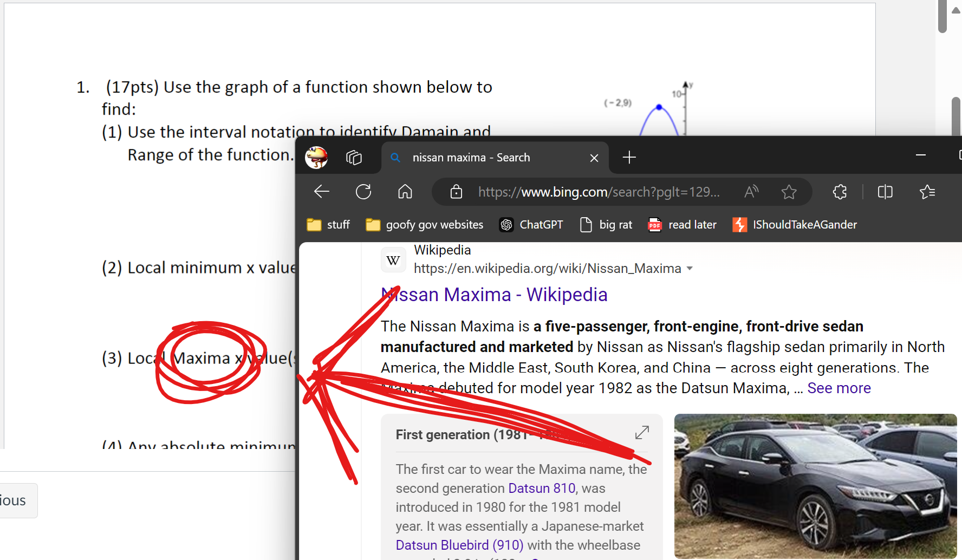
Task: Open the Extensions puzzle icon
Action: (840, 192)
